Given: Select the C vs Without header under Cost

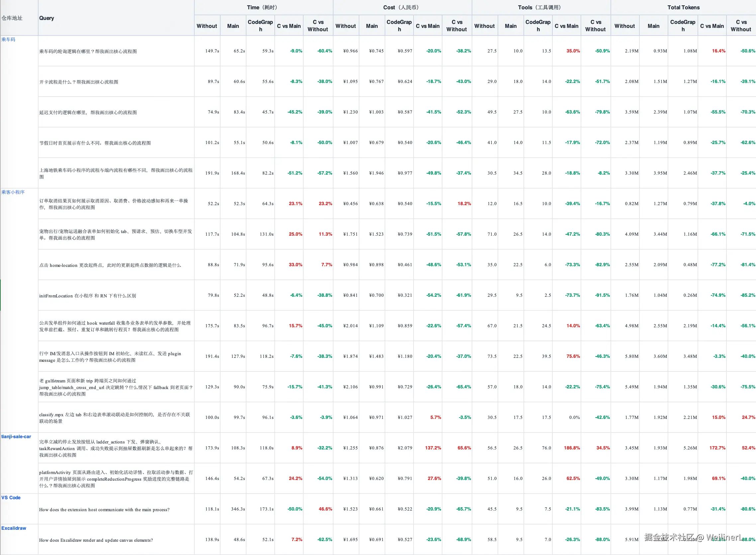Looking at the screenshot, I should click(456, 26).
